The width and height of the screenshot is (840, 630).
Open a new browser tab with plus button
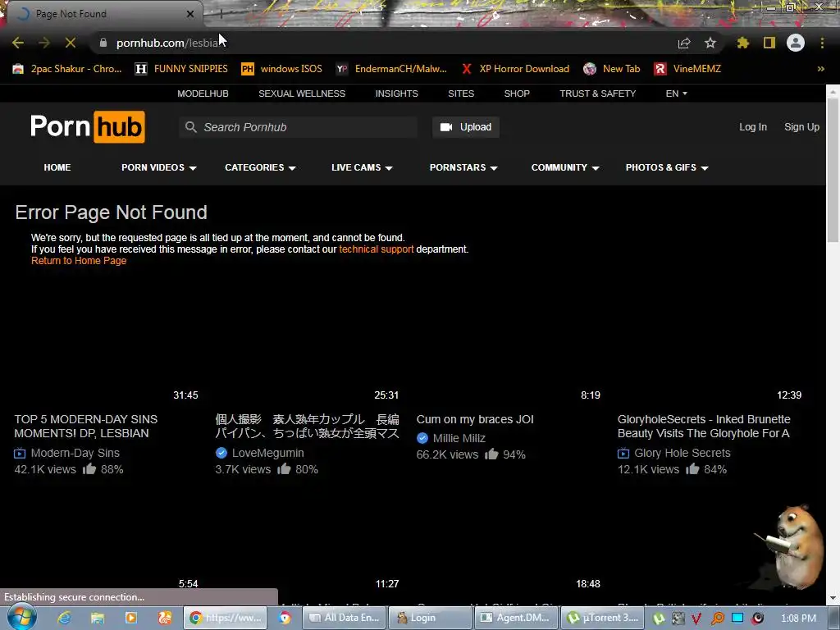coord(221,14)
